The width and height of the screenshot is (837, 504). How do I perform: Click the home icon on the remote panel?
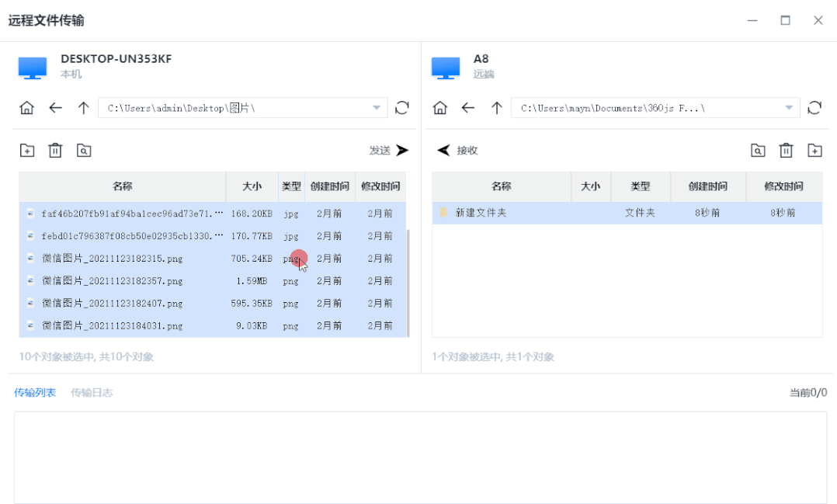(439, 108)
